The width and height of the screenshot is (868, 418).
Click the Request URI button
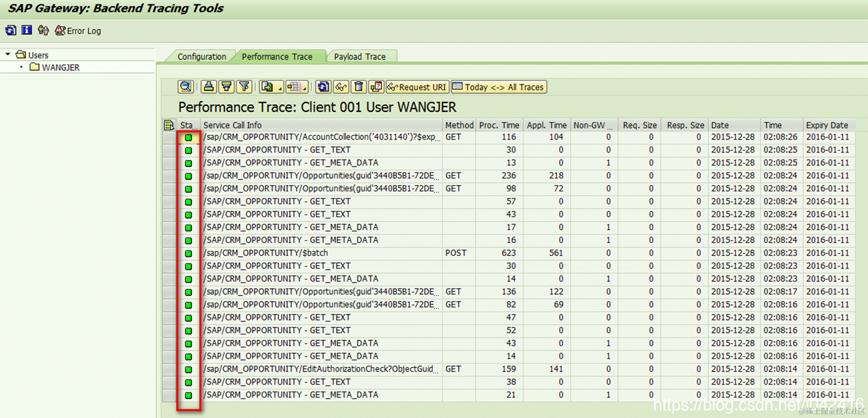[x=417, y=87]
